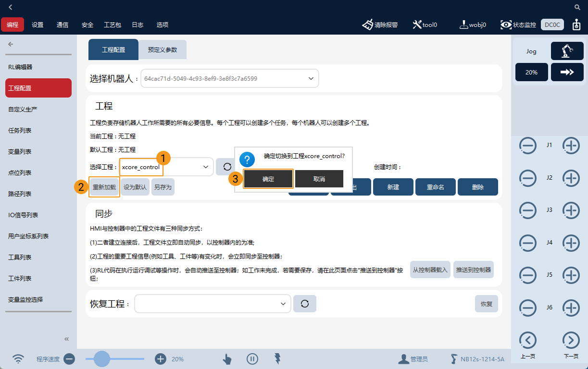Click the 20% jog speed button
Screen dimensions: 588x369
click(531, 72)
